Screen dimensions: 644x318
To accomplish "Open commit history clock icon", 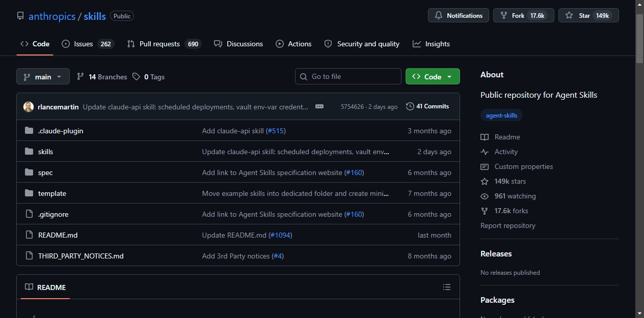I will (x=410, y=106).
